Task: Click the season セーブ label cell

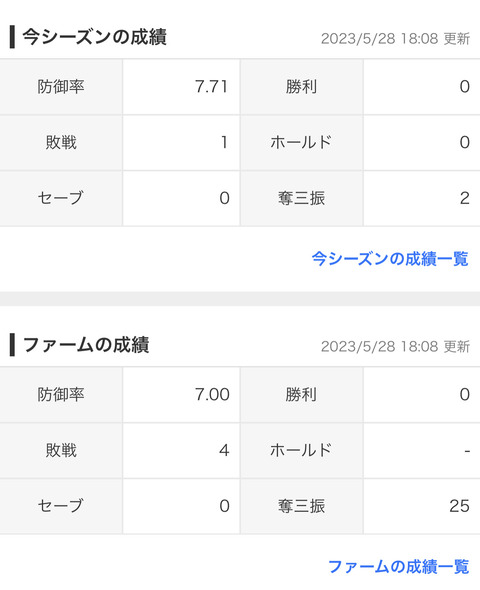Action: (61, 198)
